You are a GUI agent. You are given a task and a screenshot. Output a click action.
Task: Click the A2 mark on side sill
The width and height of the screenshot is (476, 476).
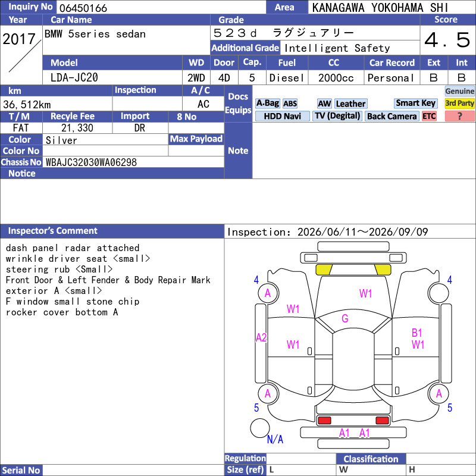pos(261,337)
